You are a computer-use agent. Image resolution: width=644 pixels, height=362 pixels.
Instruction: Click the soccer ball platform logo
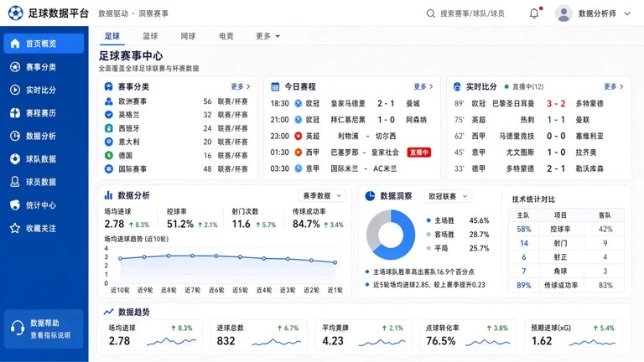pyautogui.click(x=16, y=13)
